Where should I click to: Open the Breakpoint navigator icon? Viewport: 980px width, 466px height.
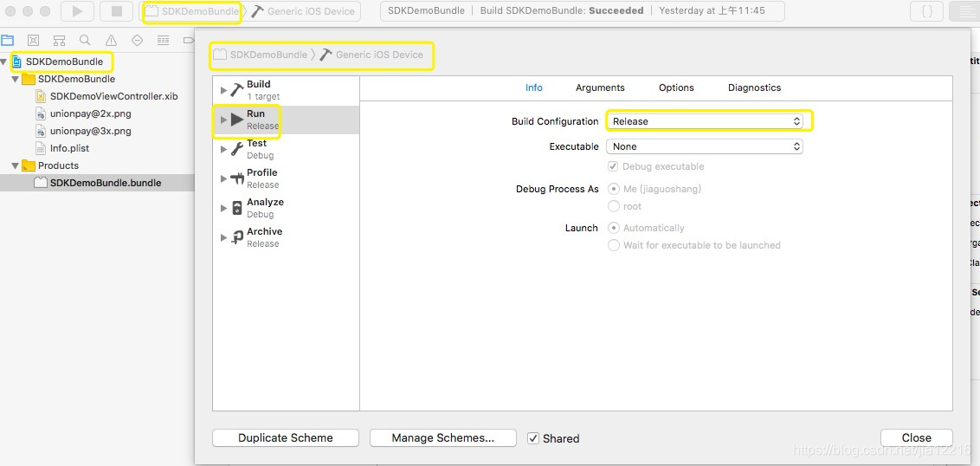point(188,41)
